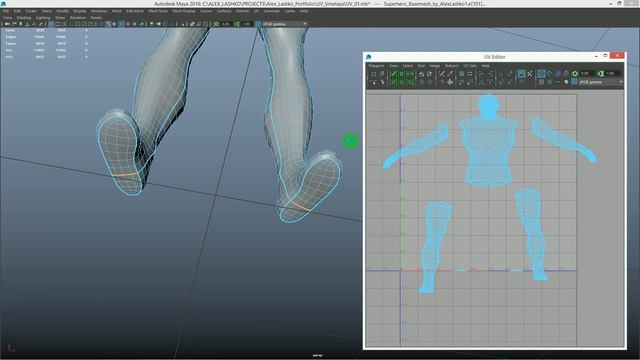Viewport: 640px width, 360px height.
Task: Open the viewport Renderer menu
Action: tap(78, 18)
